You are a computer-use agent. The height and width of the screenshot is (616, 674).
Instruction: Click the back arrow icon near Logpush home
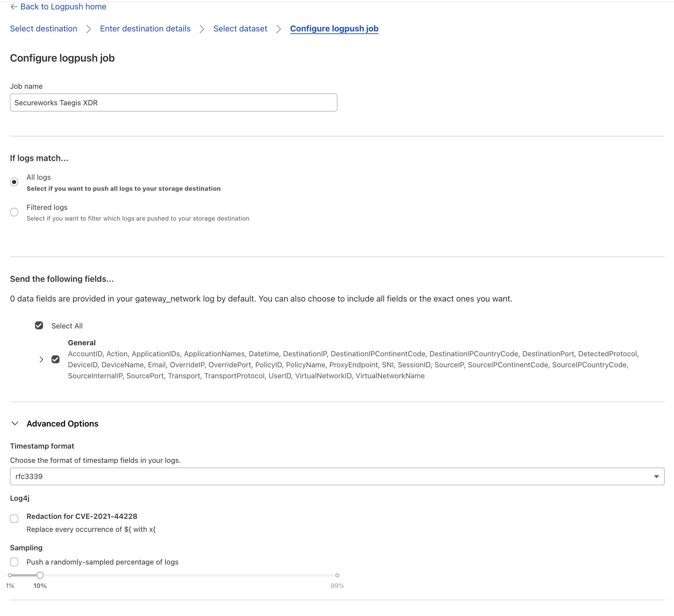click(x=14, y=7)
